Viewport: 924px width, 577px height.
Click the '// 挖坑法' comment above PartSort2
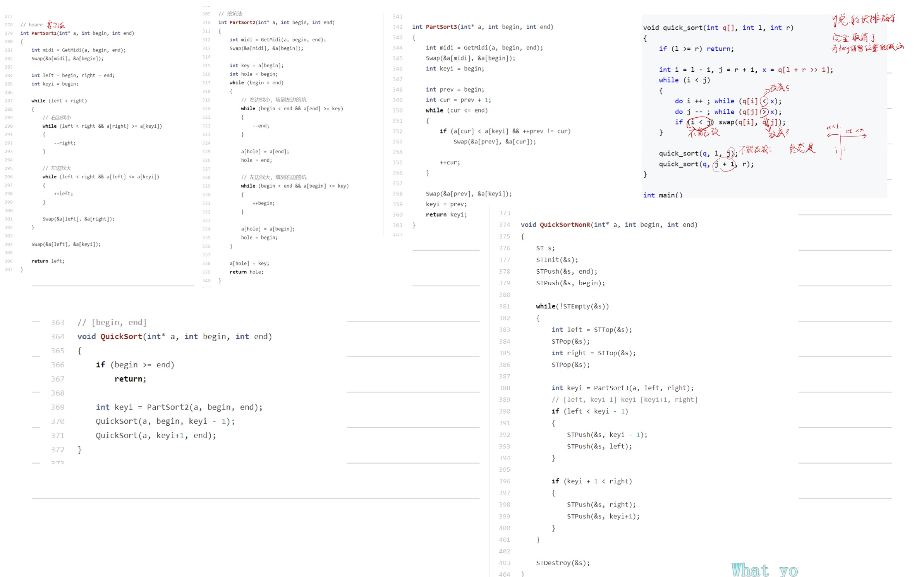tap(230, 14)
